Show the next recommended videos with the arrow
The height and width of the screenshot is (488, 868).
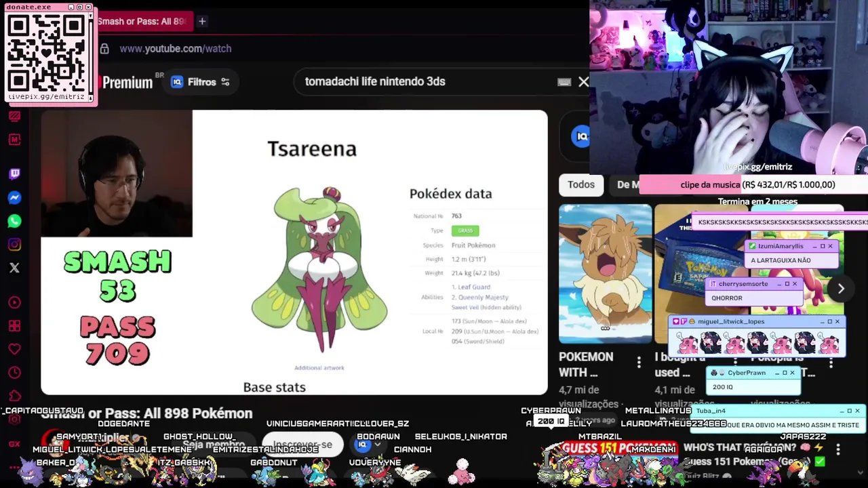tap(841, 289)
